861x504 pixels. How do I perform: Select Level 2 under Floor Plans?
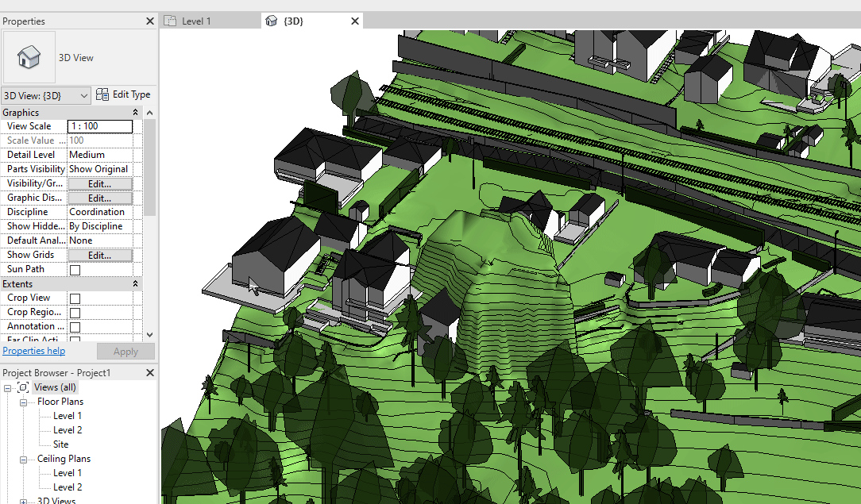[68, 430]
